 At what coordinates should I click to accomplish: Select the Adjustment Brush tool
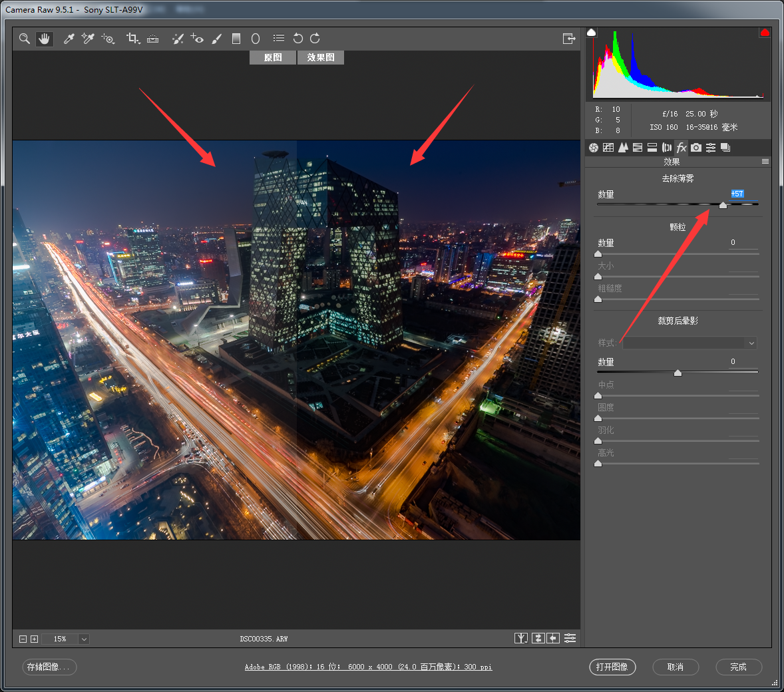(x=216, y=39)
